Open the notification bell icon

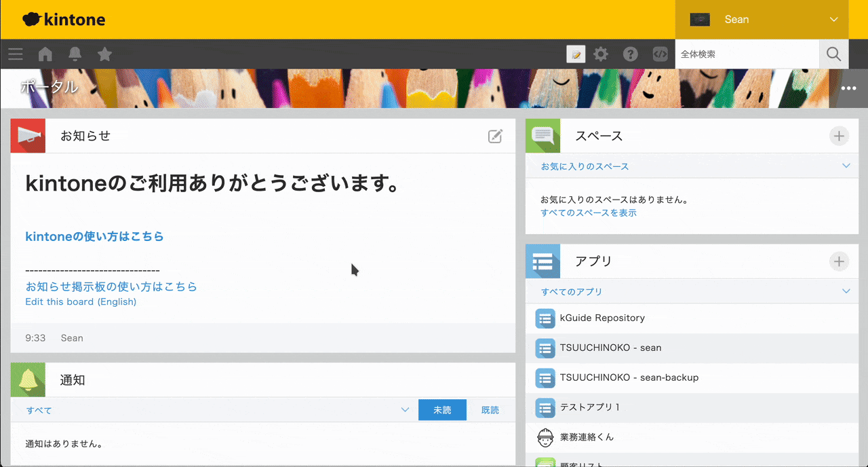point(75,54)
